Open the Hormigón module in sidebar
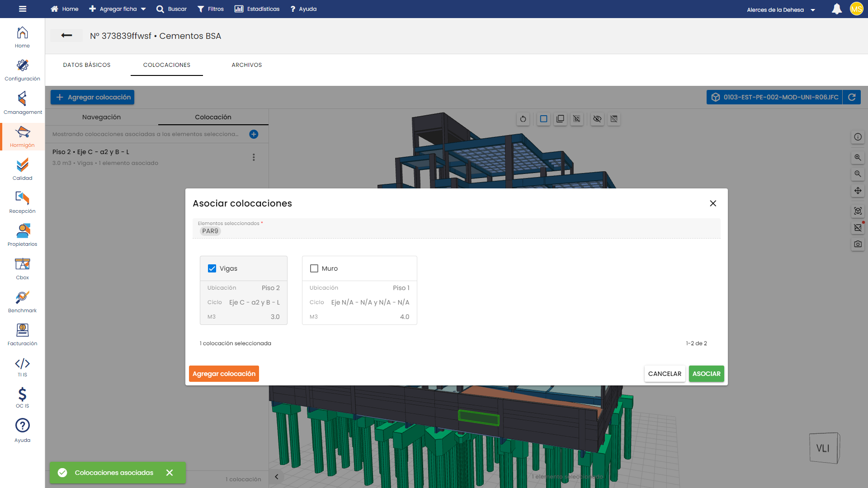868x488 pixels. tap(22, 136)
